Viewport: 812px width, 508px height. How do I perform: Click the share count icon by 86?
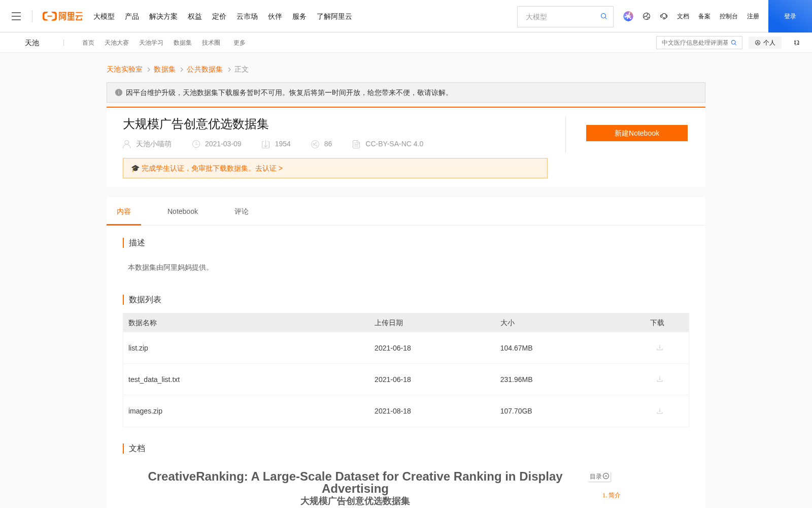tap(315, 144)
